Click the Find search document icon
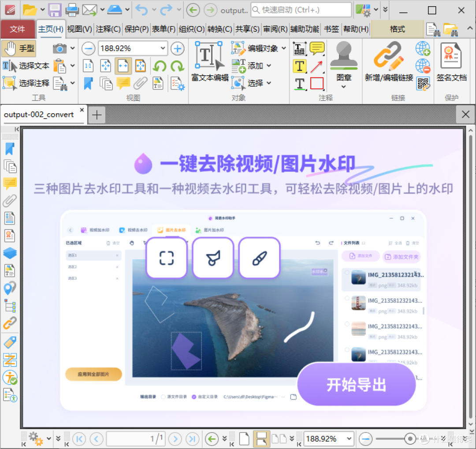This screenshot has width=476, height=449. coord(433,29)
